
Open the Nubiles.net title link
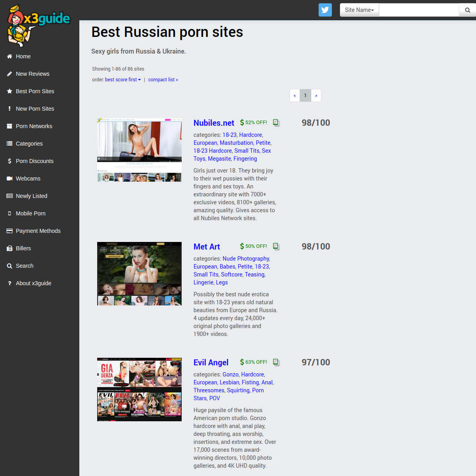pos(214,123)
